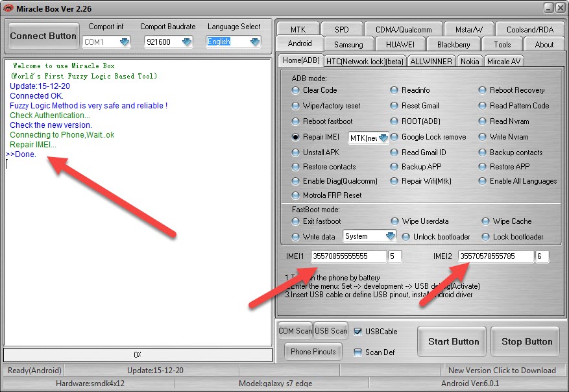Click the IMEI2 check digit field
The height and width of the screenshot is (392, 569).
point(542,256)
